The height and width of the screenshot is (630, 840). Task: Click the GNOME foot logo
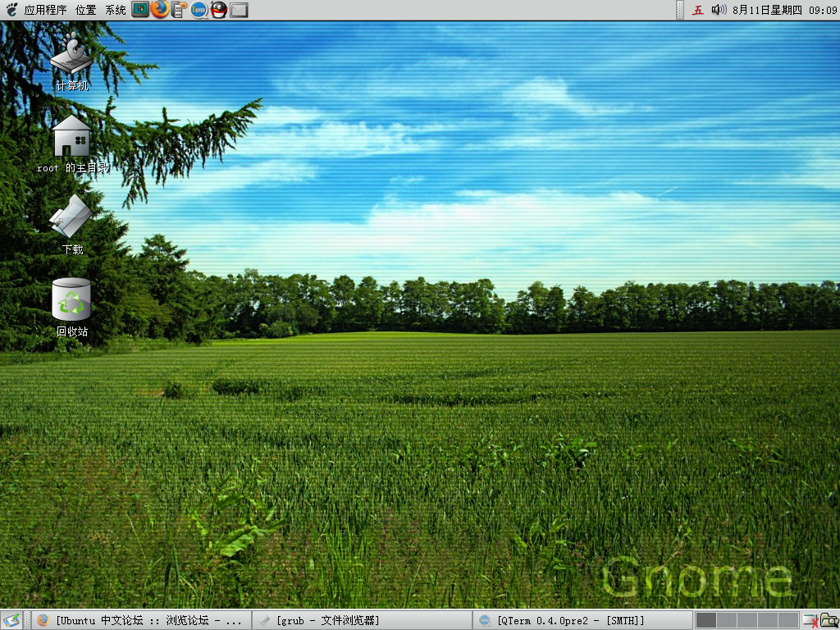tap(11, 10)
